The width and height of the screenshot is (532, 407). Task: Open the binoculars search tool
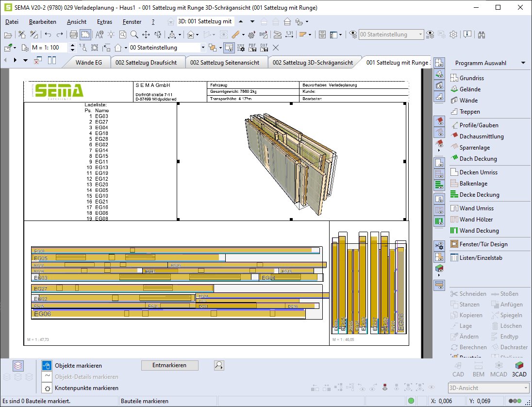(482, 34)
